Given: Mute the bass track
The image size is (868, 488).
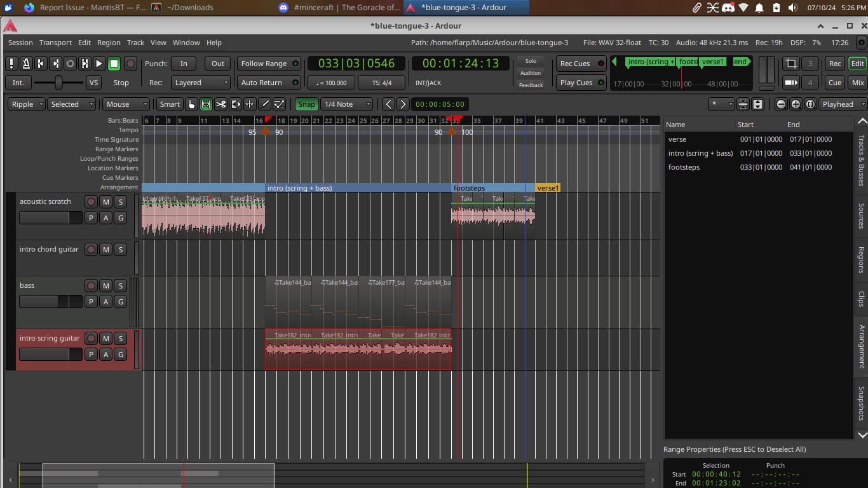Looking at the screenshot, I should [x=105, y=286].
